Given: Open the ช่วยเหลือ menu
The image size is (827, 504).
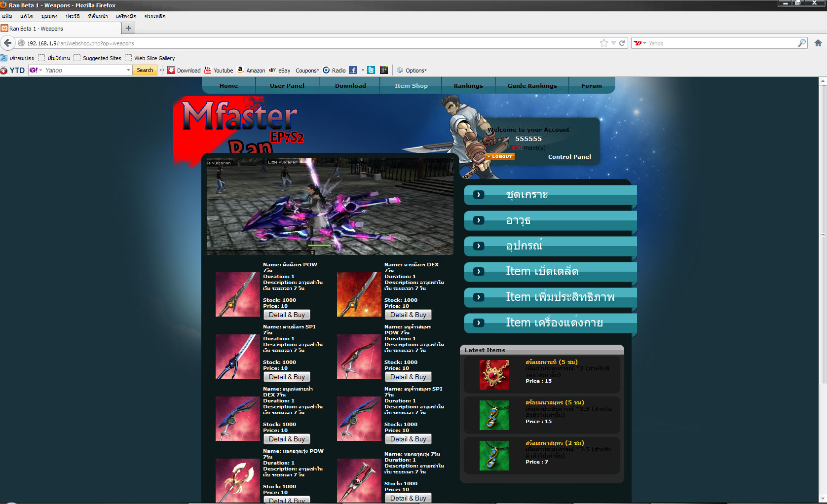Looking at the screenshot, I should (x=155, y=16).
